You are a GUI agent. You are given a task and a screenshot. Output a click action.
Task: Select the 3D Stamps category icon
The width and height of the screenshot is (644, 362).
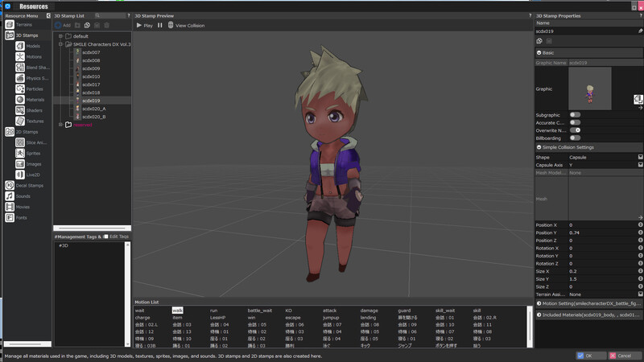10,35
